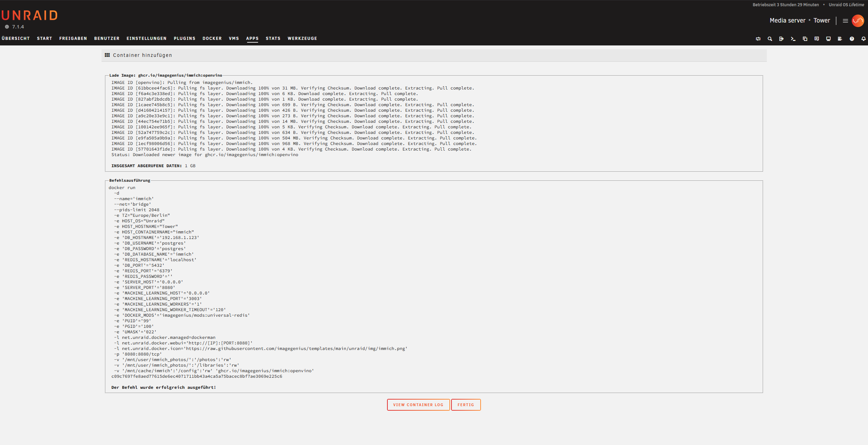Click the logout icon in toolbar
Image resolution: width=868 pixels, height=445 pixels.
click(781, 39)
